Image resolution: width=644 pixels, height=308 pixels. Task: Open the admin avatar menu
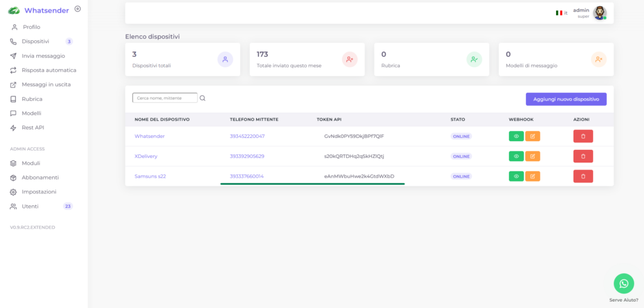(599, 13)
